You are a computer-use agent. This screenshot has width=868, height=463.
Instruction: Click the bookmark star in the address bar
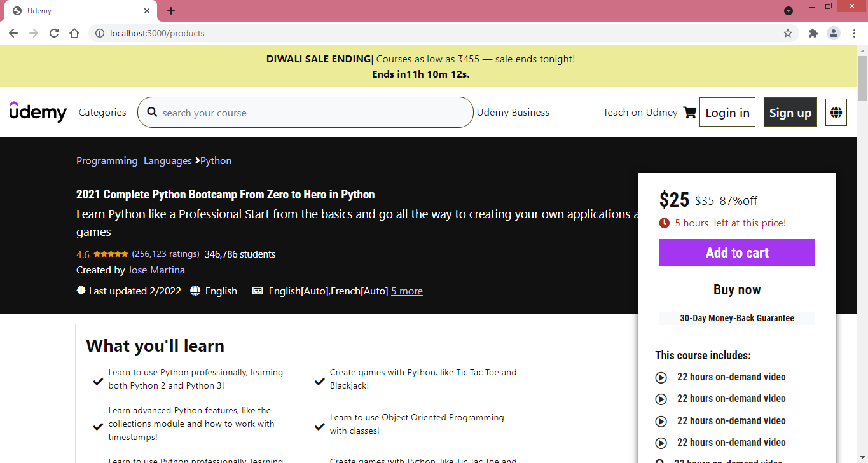[x=788, y=32]
